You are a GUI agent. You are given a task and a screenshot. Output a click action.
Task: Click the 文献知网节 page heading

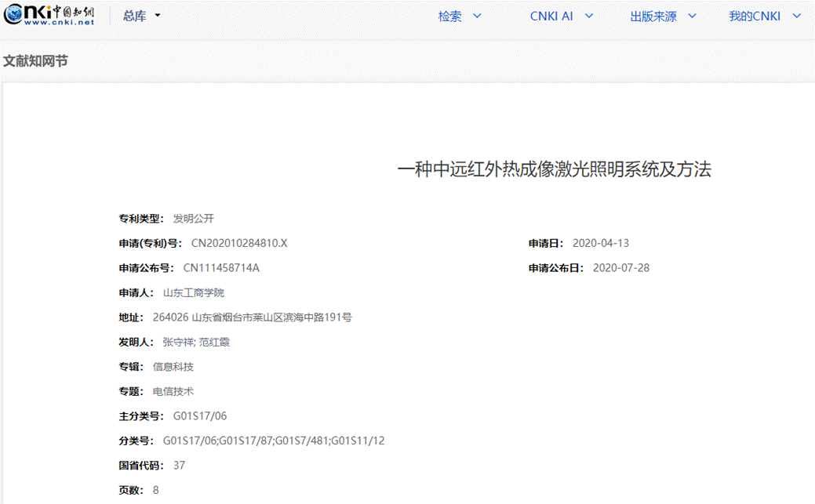click(35, 61)
